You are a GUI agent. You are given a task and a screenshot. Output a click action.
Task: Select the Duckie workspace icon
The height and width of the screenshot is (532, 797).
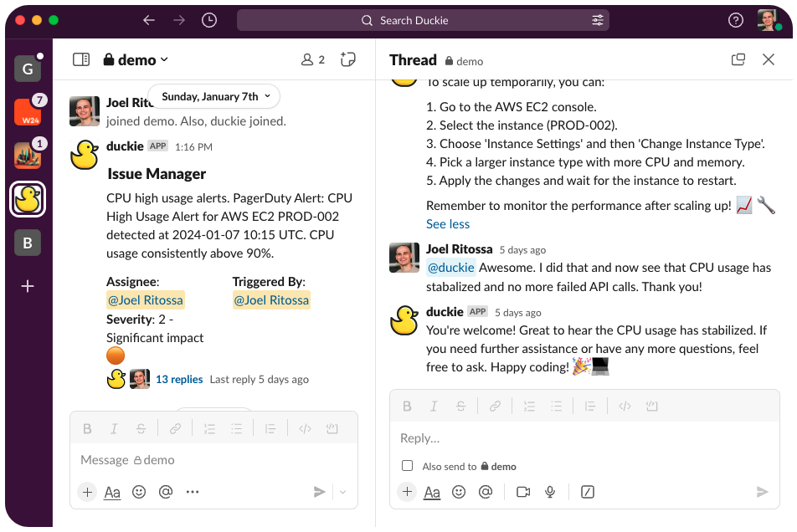pyautogui.click(x=28, y=199)
